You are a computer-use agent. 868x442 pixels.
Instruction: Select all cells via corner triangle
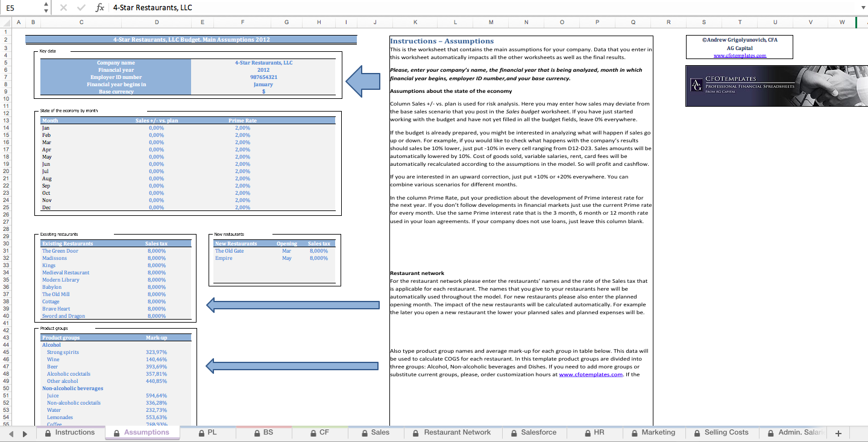click(x=5, y=22)
